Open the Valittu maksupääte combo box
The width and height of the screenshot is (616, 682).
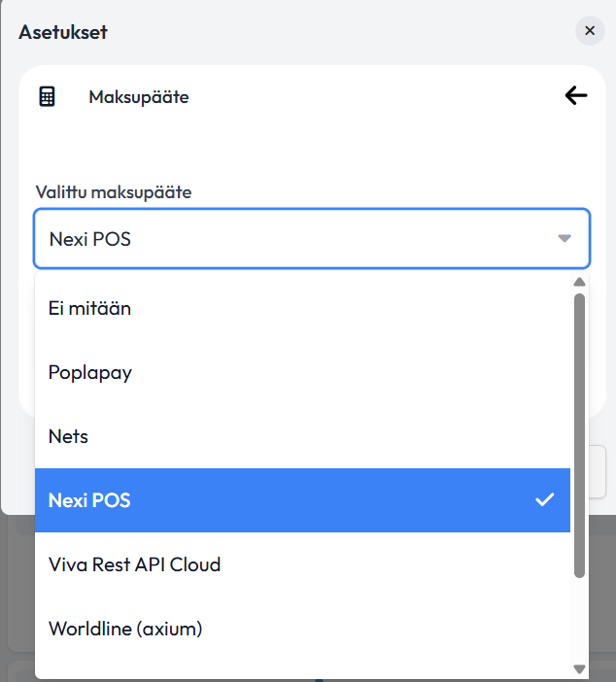point(312,238)
